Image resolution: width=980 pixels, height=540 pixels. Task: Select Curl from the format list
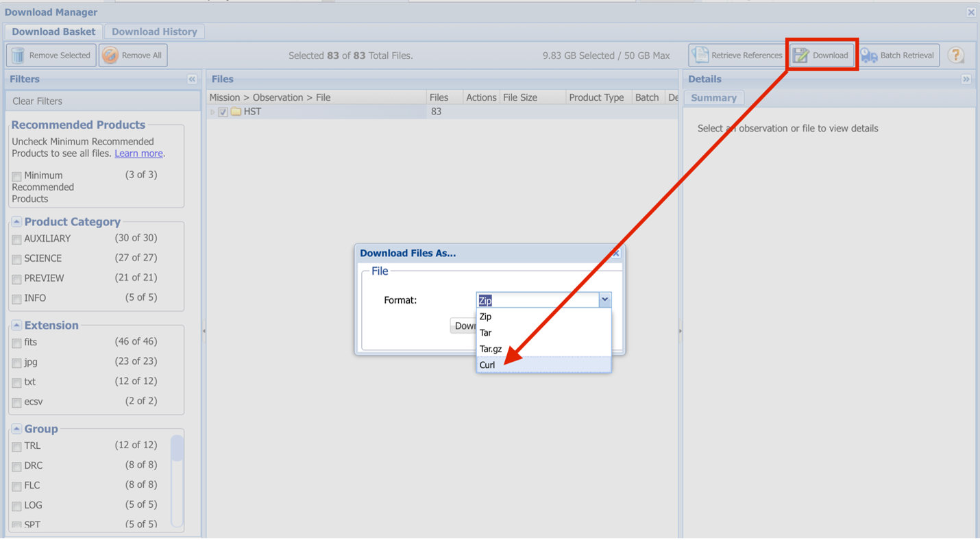point(543,365)
